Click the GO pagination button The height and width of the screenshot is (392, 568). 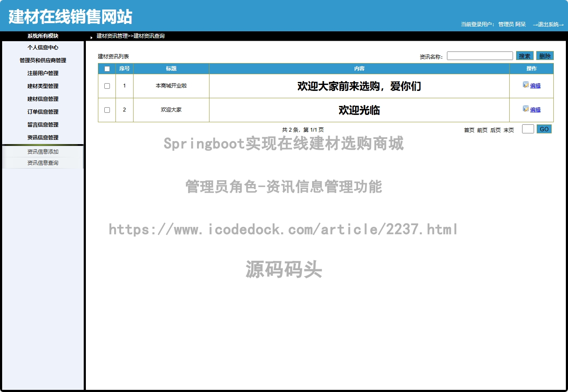coord(544,129)
